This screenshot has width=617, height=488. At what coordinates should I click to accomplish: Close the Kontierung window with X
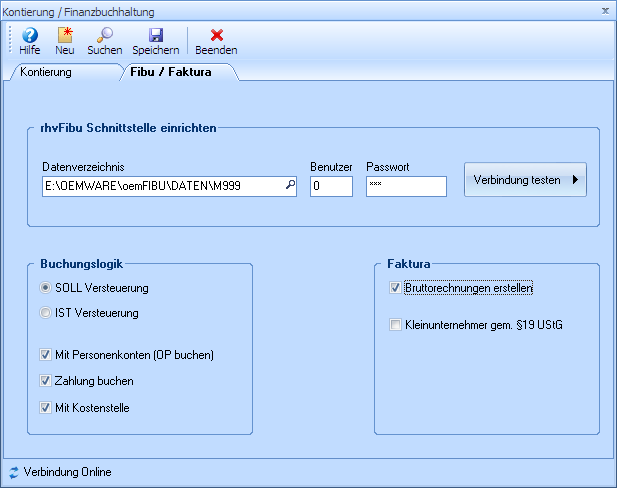click(604, 11)
